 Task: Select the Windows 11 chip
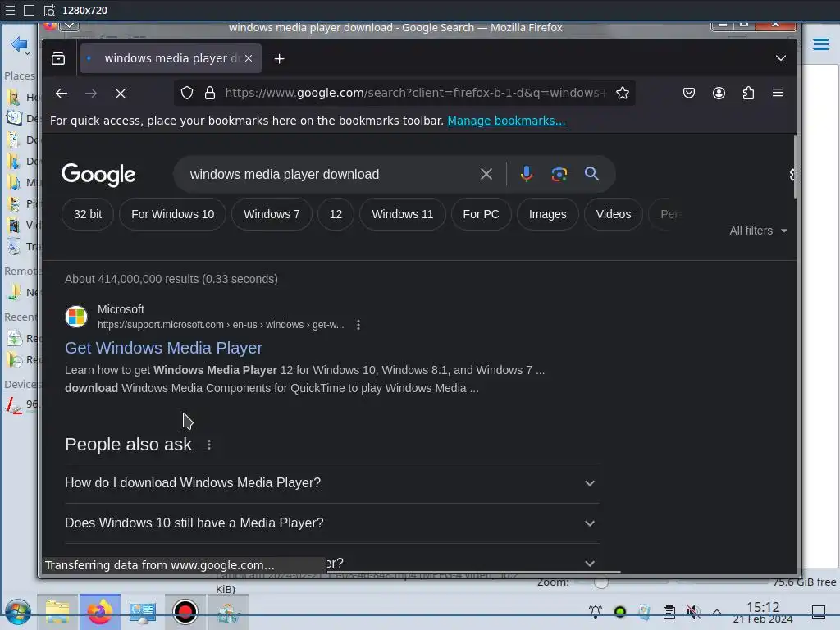pos(402,214)
